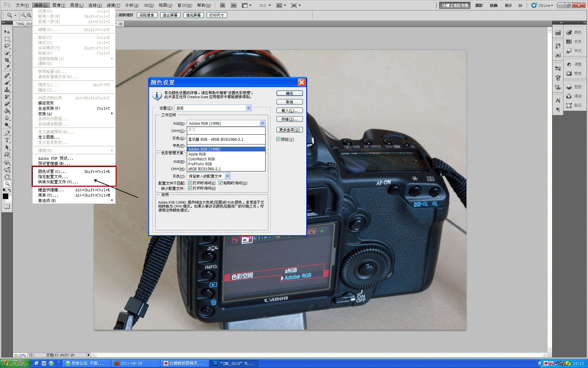Click the 载入 button
The image size is (588, 368).
click(x=289, y=110)
